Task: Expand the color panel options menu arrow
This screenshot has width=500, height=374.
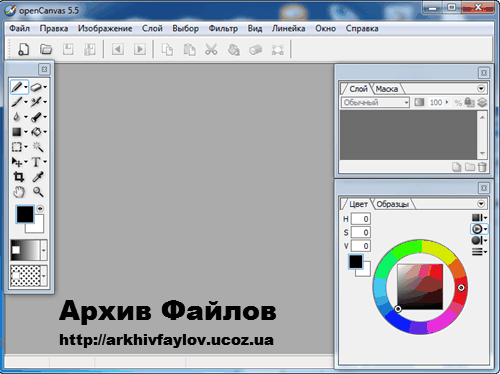Action: (481, 204)
